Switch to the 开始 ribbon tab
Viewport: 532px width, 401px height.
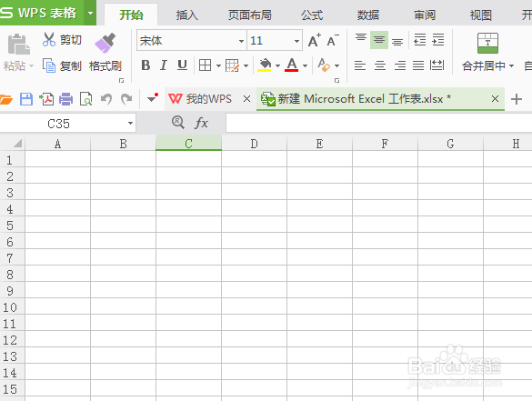[131, 15]
